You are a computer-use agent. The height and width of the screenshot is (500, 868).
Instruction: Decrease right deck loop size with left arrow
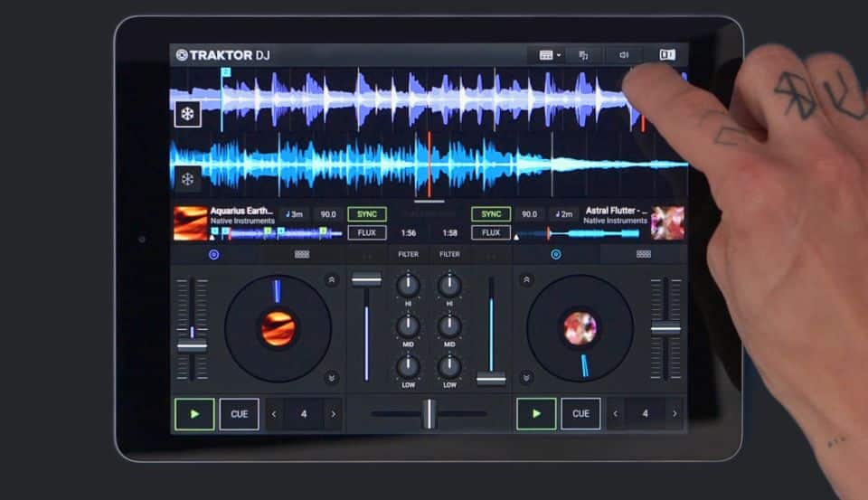[616, 413]
